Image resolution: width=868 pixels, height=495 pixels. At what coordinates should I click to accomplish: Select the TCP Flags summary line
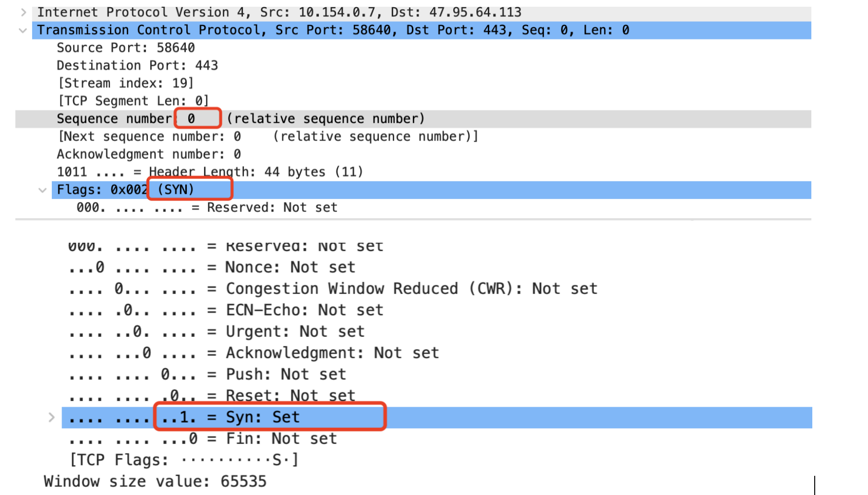point(184,460)
